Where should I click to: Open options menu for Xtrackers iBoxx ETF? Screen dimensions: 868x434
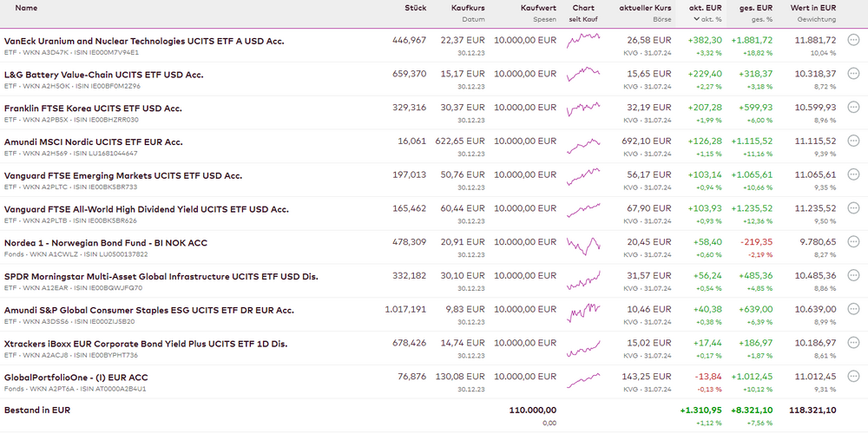[853, 344]
